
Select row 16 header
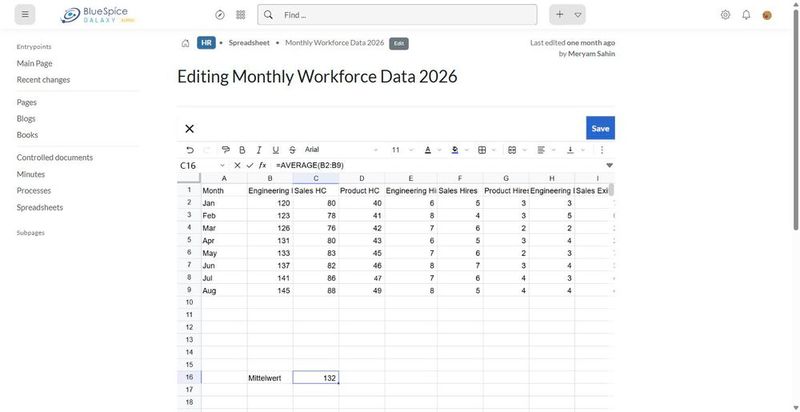click(x=189, y=377)
